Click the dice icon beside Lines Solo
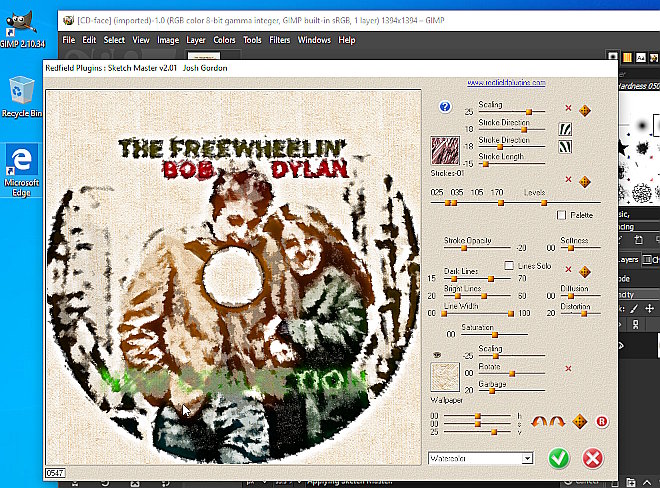This screenshot has width=660, height=488. pos(585,272)
